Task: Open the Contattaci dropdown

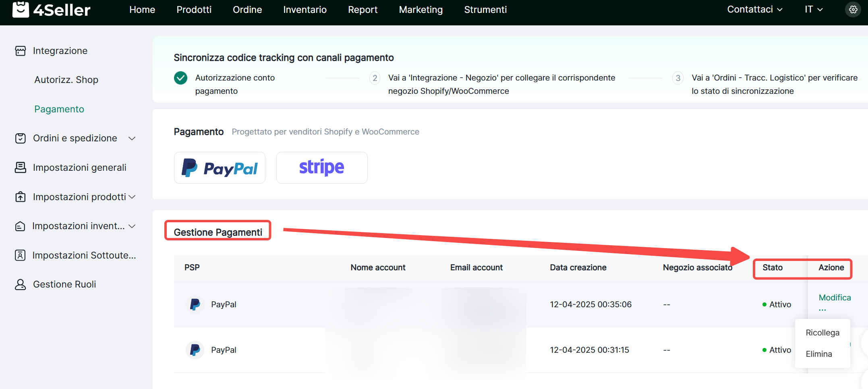Action: (754, 10)
